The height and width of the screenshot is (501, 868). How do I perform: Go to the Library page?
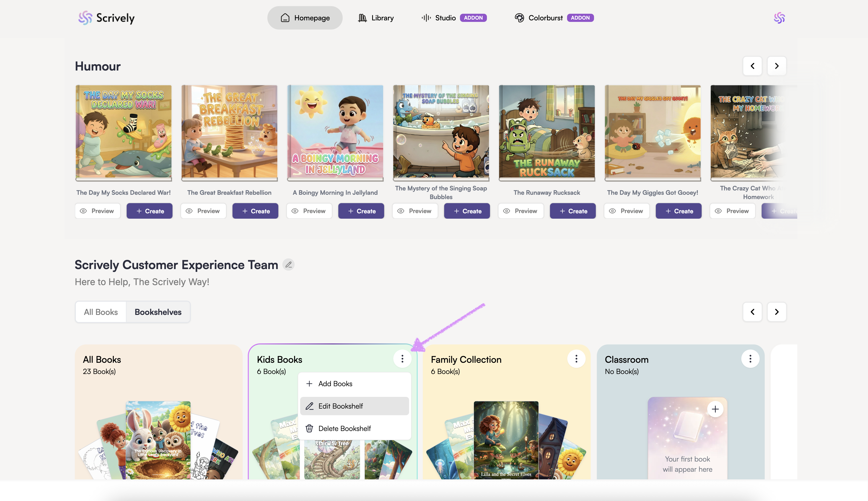pos(376,18)
